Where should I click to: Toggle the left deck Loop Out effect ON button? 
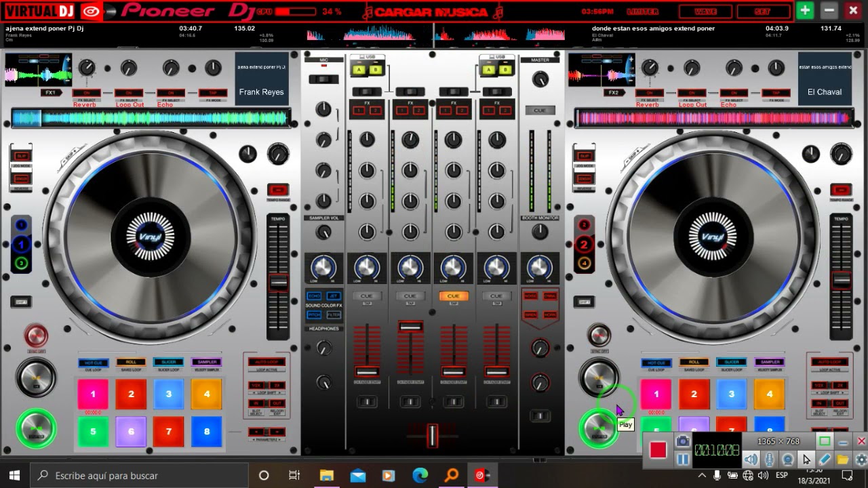pos(129,93)
